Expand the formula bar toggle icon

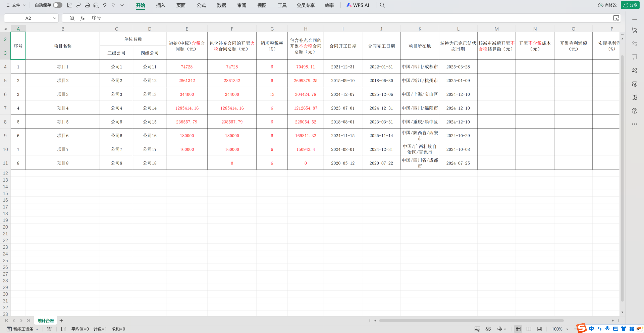616,18
